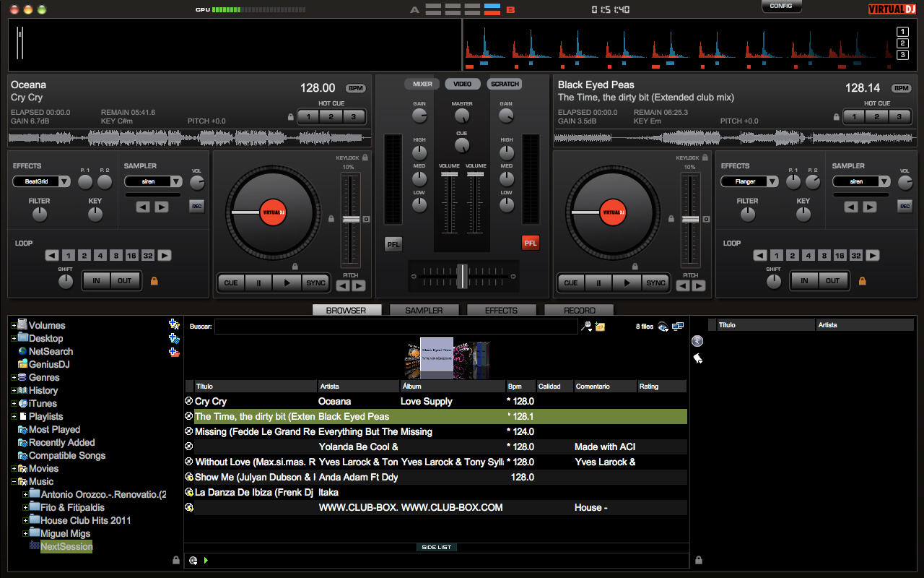Toggle waveform view 1
The width and height of the screenshot is (924, 578).
[902, 32]
